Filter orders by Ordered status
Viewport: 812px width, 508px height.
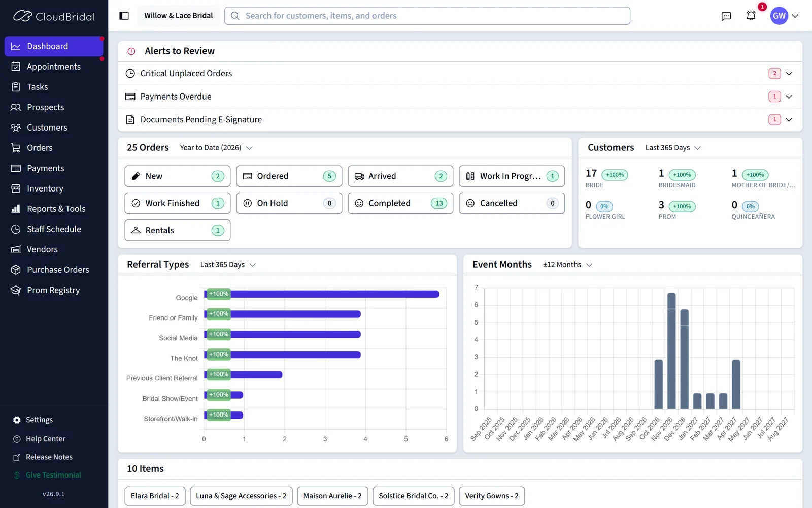[289, 176]
